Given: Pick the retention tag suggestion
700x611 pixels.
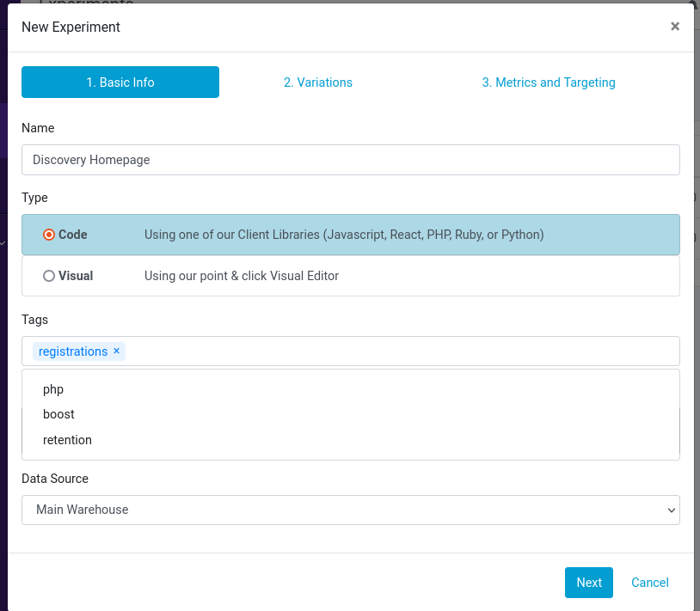Looking at the screenshot, I should coord(67,440).
